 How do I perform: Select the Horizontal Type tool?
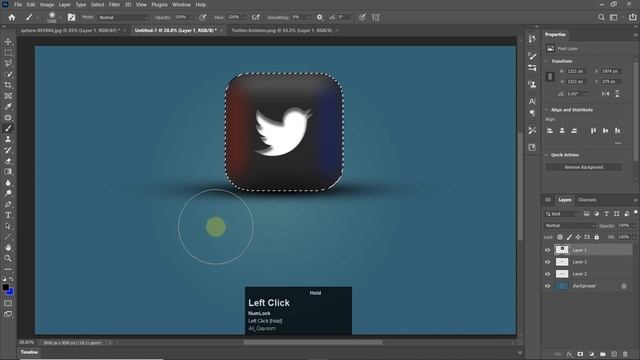(8, 215)
